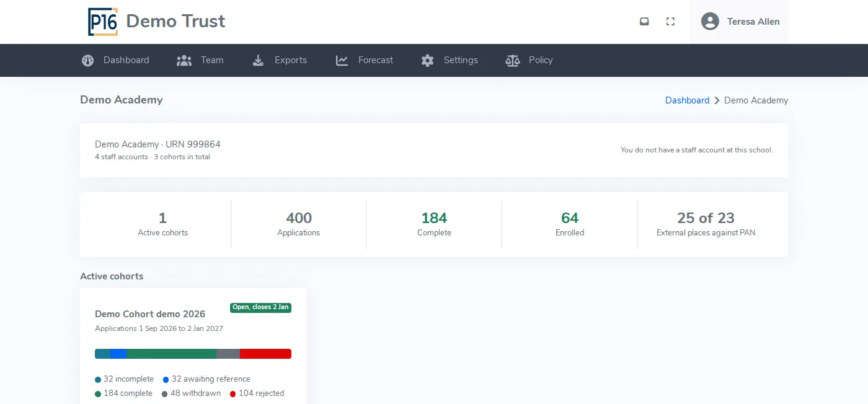
Task: Click the teal incomplete bar segment
Action: pyautogui.click(x=102, y=354)
